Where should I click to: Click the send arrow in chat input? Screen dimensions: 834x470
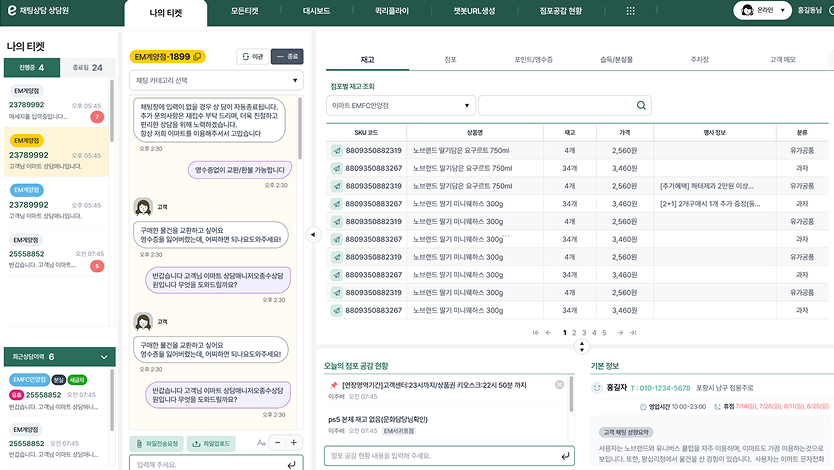point(291,463)
